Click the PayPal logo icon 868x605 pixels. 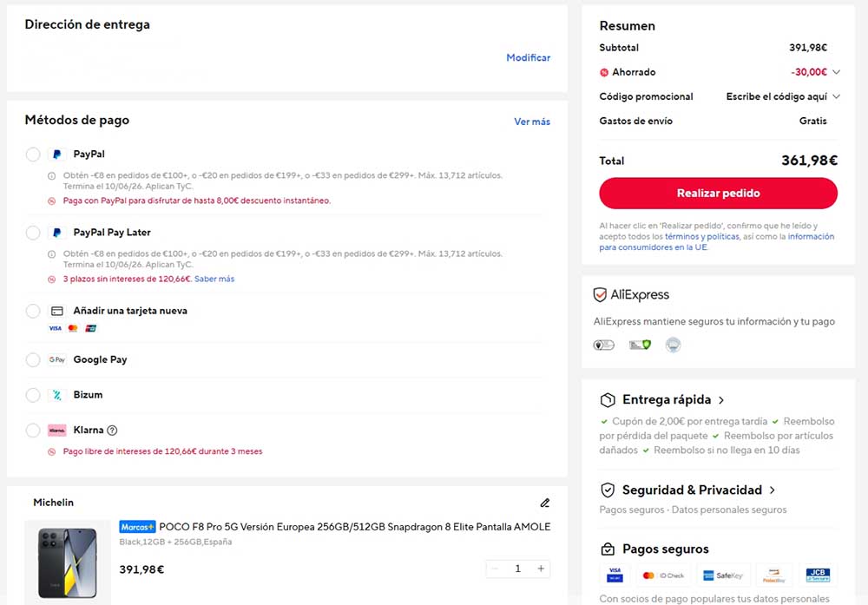tap(56, 155)
